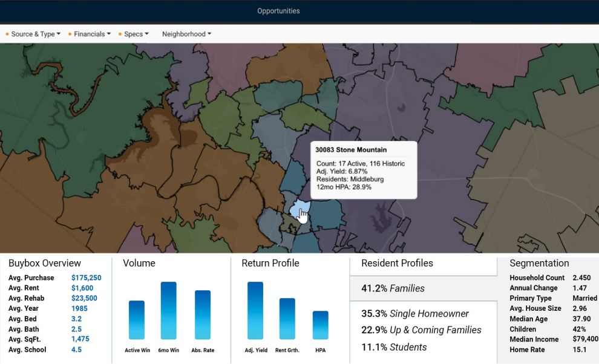This screenshot has width=599, height=364.
Task: Open the Financials filter dropdown
Action: (90, 34)
